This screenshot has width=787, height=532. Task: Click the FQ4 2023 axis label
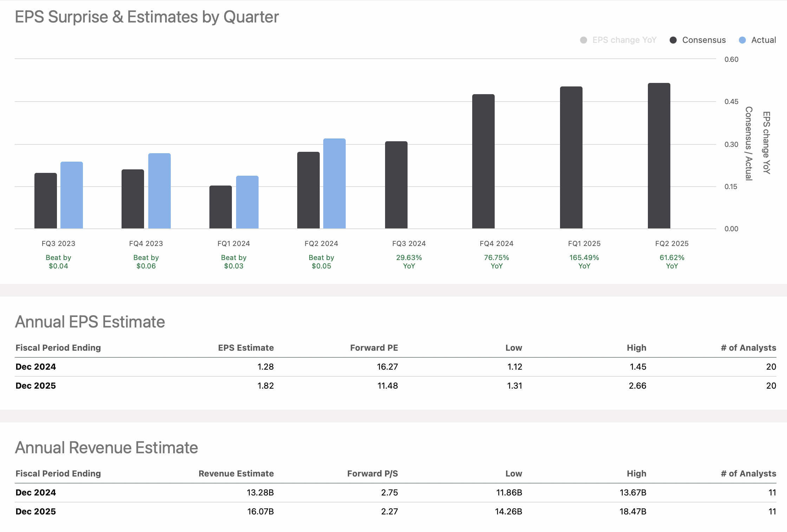pyautogui.click(x=146, y=243)
